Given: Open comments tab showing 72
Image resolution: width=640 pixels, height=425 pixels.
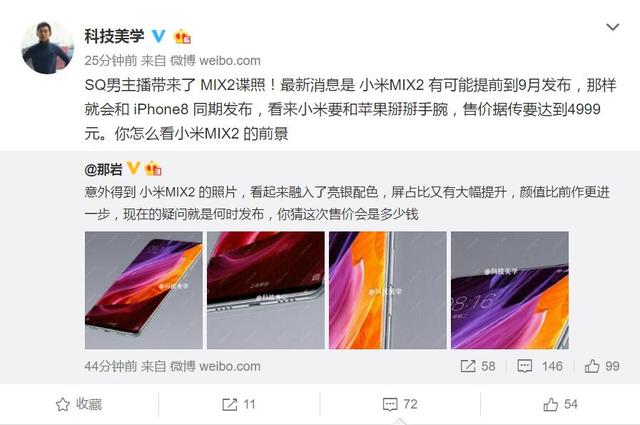Looking at the screenshot, I should click(400, 405).
